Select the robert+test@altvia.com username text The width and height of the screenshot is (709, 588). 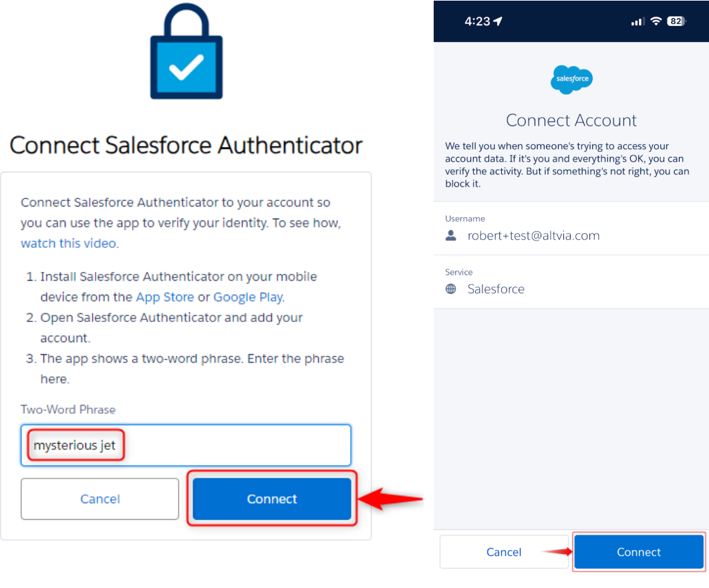[533, 236]
